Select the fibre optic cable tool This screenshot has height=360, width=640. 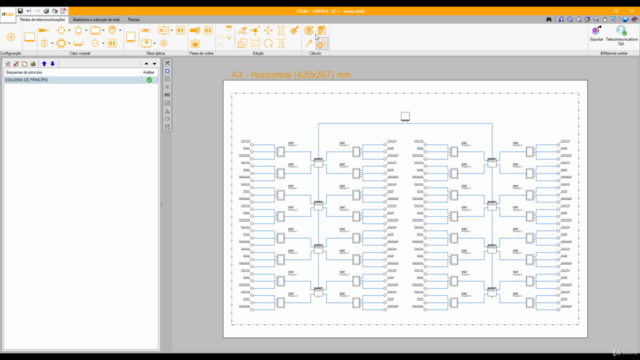pyautogui.click(x=146, y=30)
